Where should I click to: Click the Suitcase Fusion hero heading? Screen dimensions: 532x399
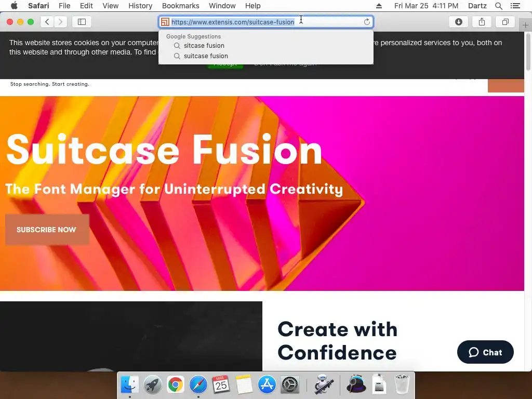tap(164, 149)
